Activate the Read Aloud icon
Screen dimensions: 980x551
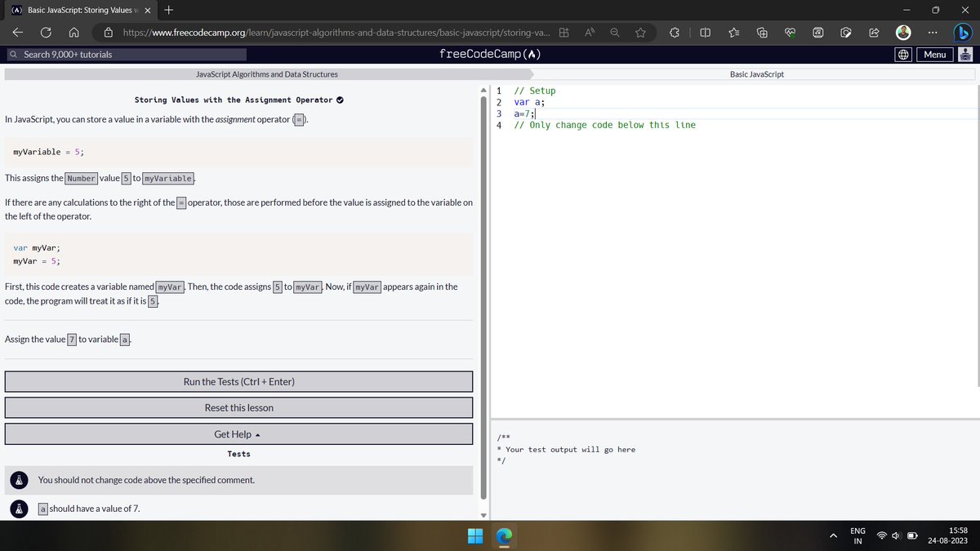589,33
